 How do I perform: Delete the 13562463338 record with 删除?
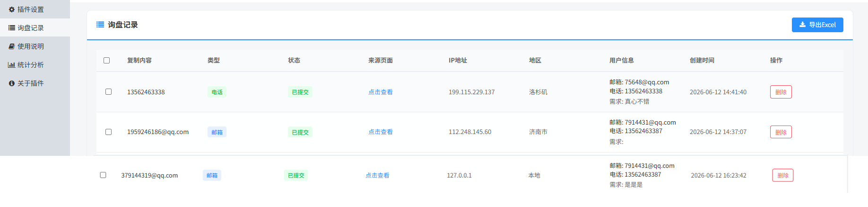tap(781, 92)
